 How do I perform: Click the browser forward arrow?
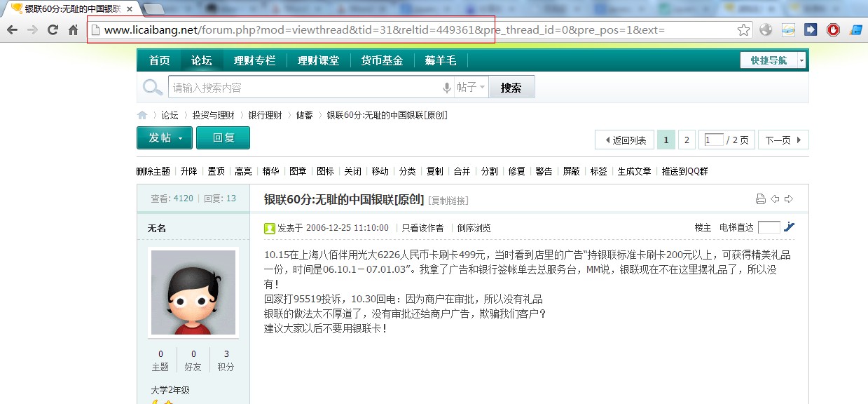tap(32, 30)
